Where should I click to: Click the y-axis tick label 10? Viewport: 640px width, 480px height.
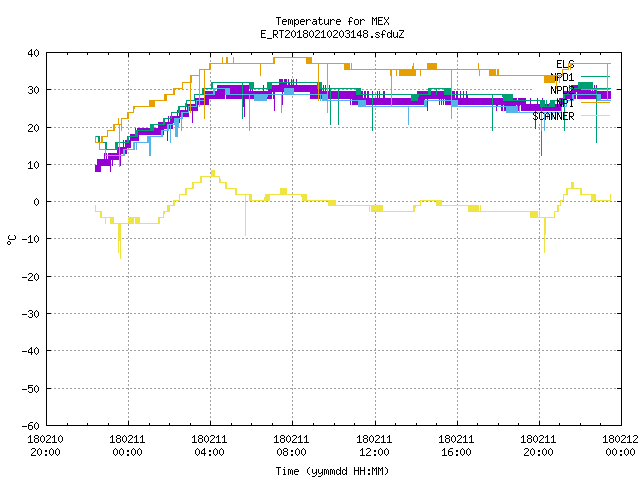(x=33, y=165)
